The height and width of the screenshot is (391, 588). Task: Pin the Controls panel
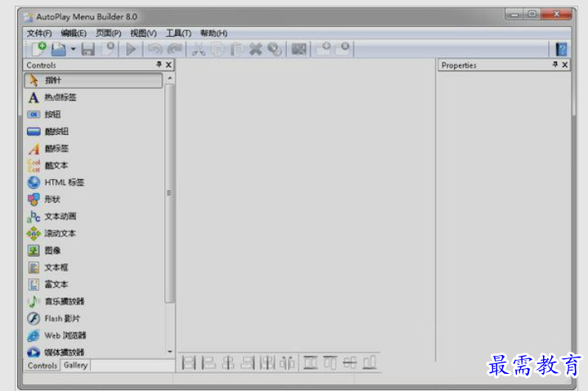(159, 65)
